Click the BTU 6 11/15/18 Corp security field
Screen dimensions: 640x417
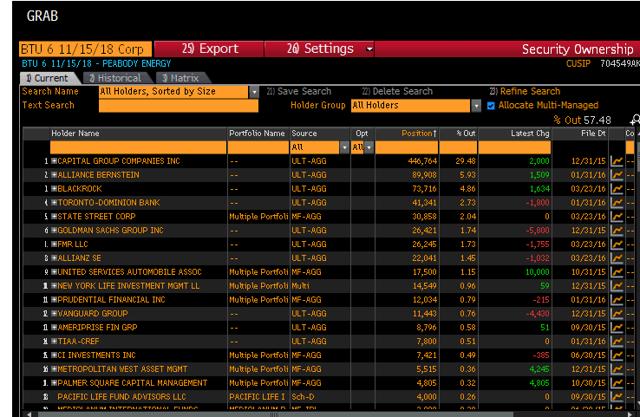(x=85, y=49)
